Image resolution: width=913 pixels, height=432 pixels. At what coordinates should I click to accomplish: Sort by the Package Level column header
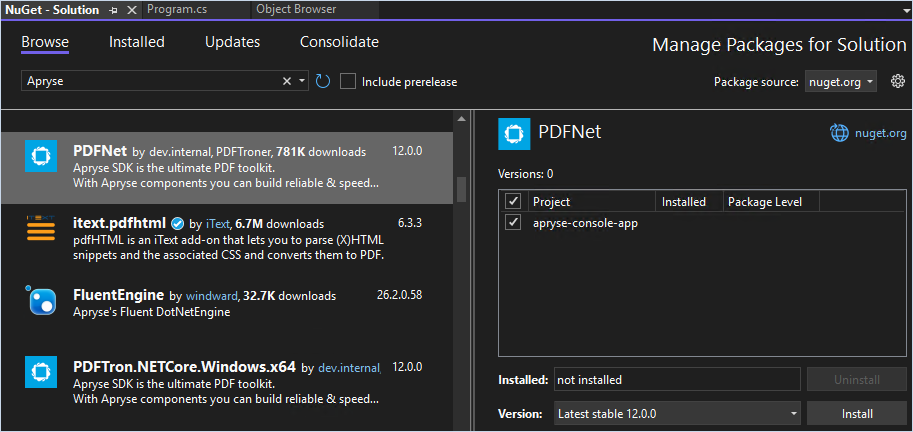[771, 201]
